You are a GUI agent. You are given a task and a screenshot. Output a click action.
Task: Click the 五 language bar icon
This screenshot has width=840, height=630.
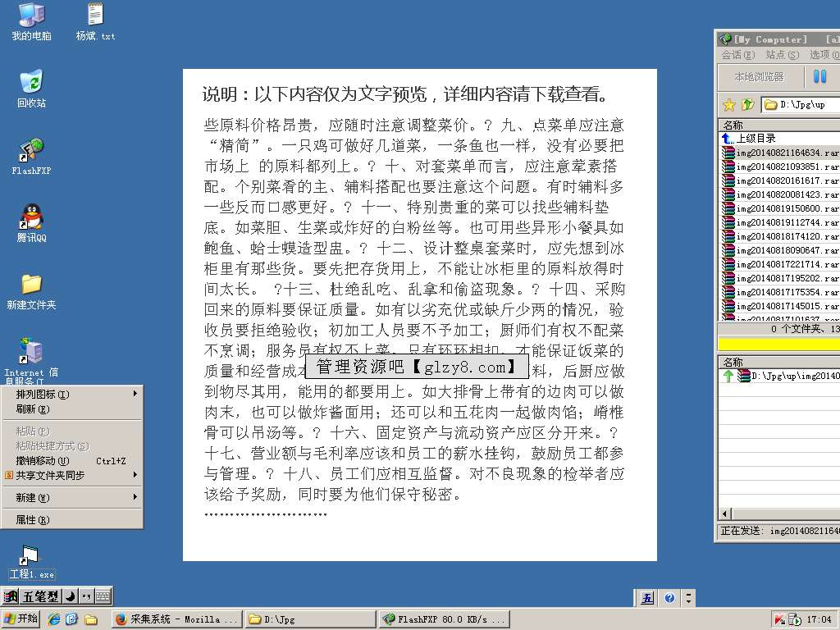tap(647, 598)
